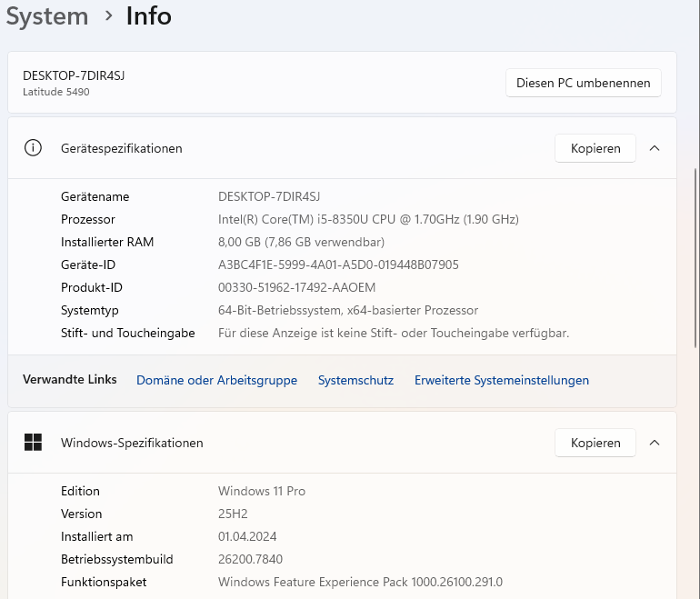Click the Edition label

[80, 491]
